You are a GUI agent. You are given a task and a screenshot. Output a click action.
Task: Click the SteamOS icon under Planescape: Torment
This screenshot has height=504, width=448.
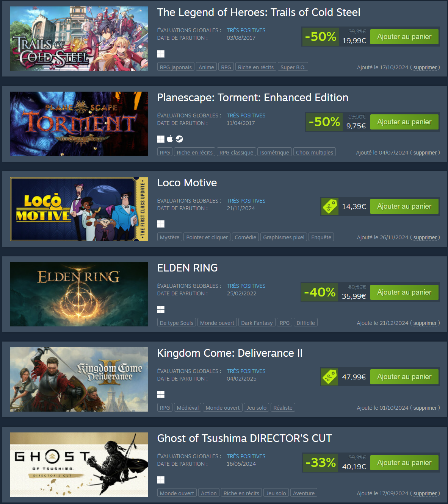pyautogui.click(x=179, y=139)
